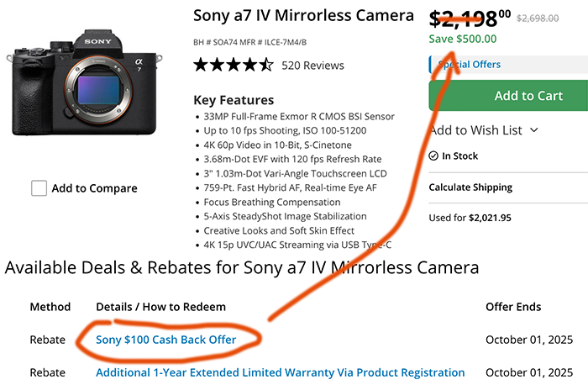Open the Additional 1-Year Extended Limited Warranty link
This screenshot has width=588, height=385.
280,372
